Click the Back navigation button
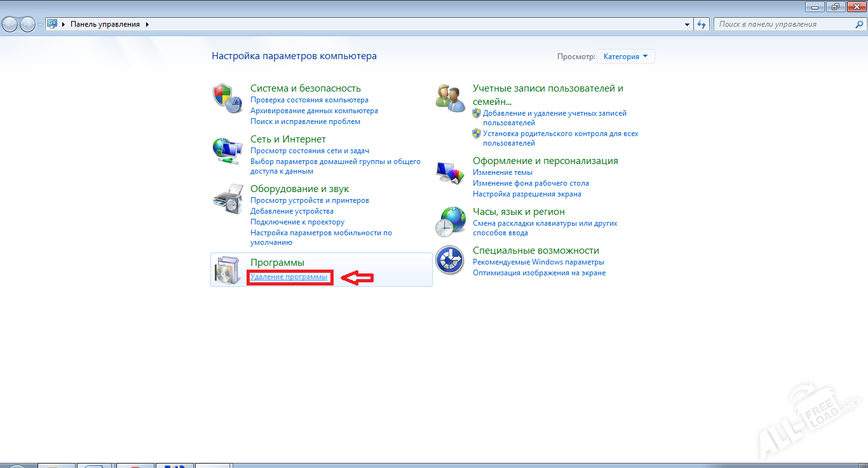This screenshot has width=868, height=468. [x=10, y=24]
